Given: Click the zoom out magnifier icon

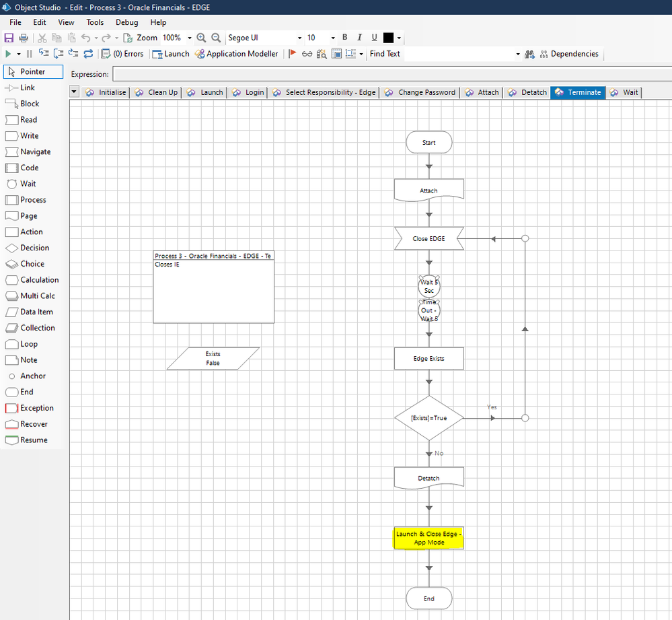Looking at the screenshot, I should click(x=216, y=38).
